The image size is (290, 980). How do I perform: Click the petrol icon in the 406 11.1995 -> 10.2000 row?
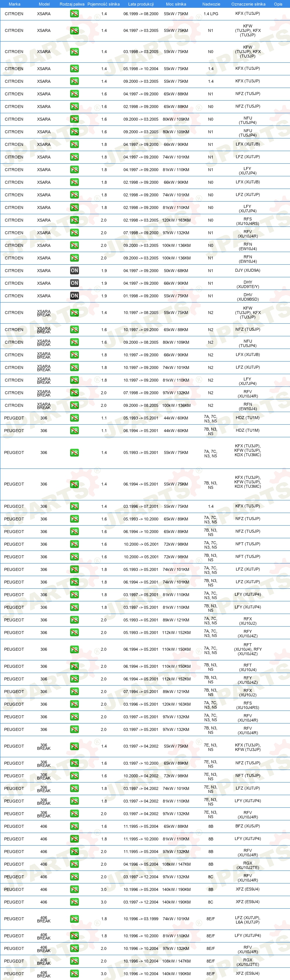[x=75, y=839]
